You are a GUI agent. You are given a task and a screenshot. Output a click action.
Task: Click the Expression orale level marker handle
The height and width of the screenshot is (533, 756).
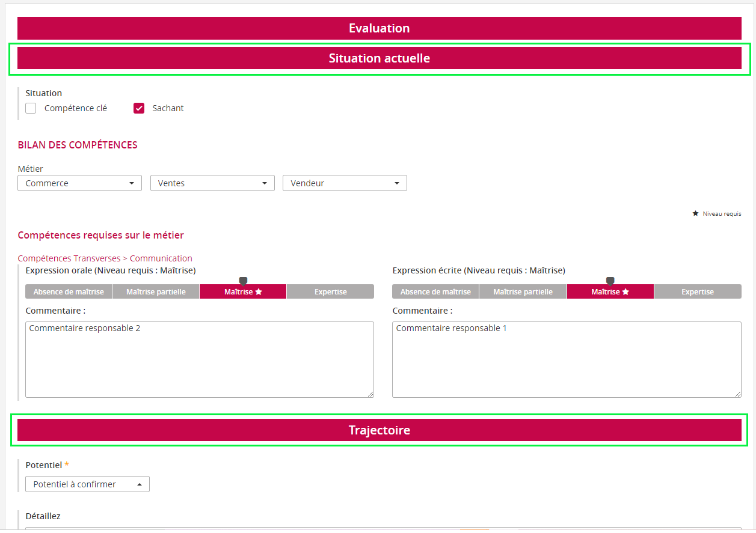pyautogui.click(x=243, y=281)
